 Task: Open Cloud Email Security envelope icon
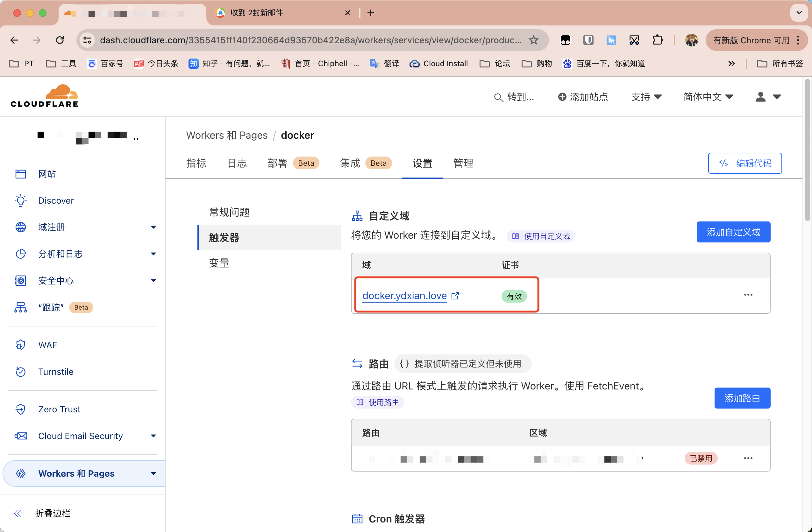pos(20,436)
